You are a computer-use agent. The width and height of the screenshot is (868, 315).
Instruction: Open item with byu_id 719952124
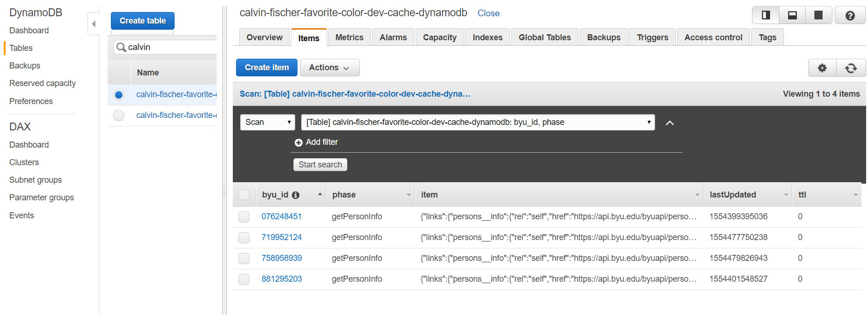tap(281, 237)
